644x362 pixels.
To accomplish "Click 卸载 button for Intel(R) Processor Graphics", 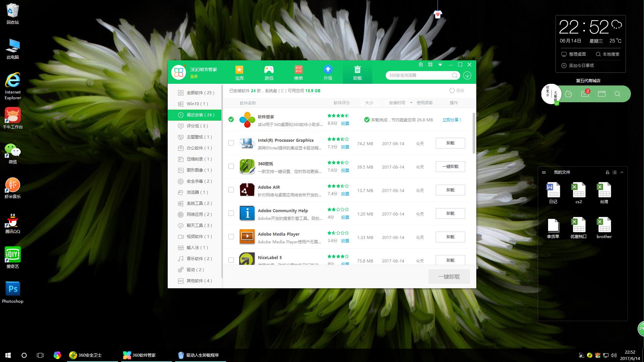I will (x=450, y=143).
